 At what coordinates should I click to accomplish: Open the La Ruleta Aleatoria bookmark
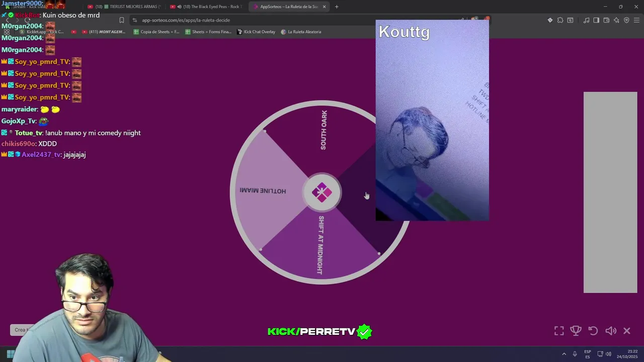click(x=301, y=32)
